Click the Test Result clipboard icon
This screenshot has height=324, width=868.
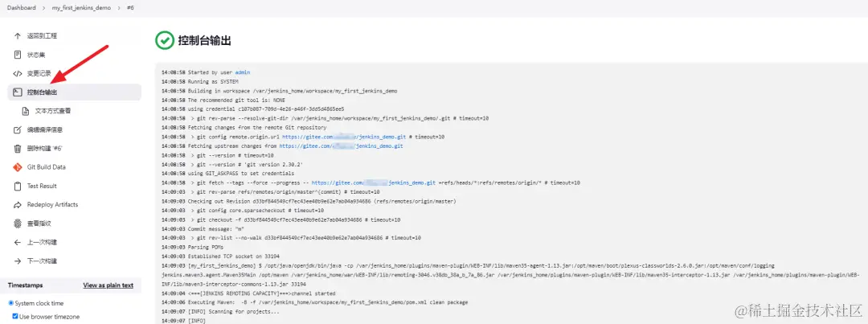tap(17, 186)
